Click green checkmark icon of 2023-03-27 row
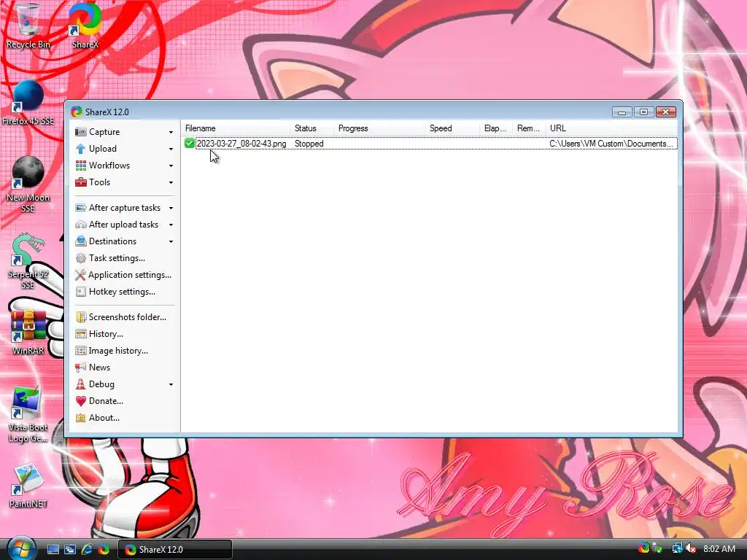 pos(189,144)
